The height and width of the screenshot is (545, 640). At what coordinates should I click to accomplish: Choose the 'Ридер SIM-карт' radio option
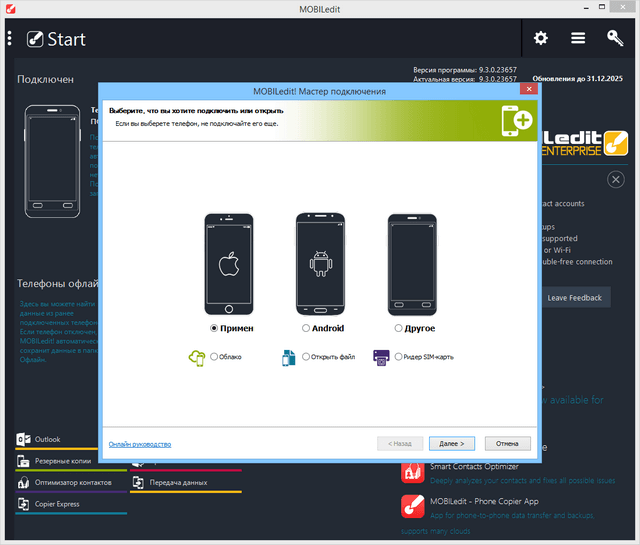399,357
